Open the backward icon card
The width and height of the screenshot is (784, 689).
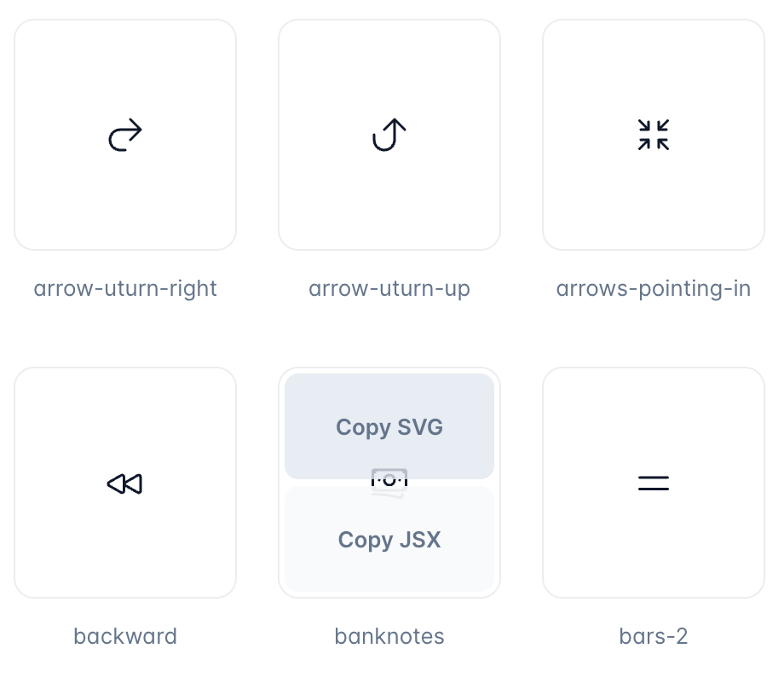(125, 483)
